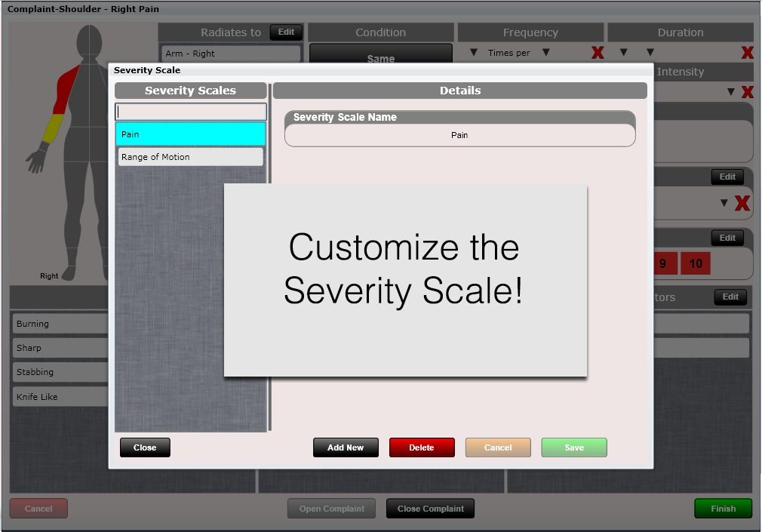Toggle the Burning pain quality
This screenshot has width=762, height=532.
[x=60, y=324]
